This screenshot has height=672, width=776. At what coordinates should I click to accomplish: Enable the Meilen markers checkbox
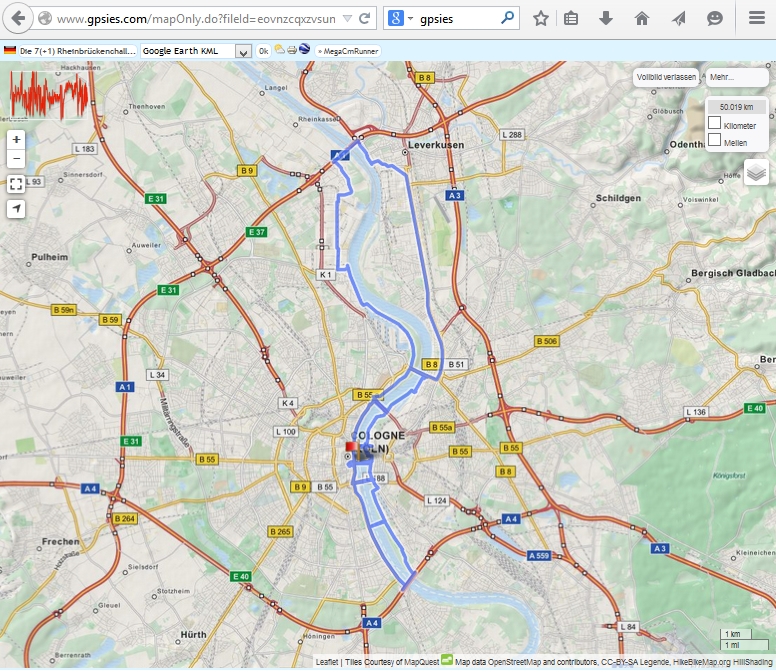click(x=714, y=141)
